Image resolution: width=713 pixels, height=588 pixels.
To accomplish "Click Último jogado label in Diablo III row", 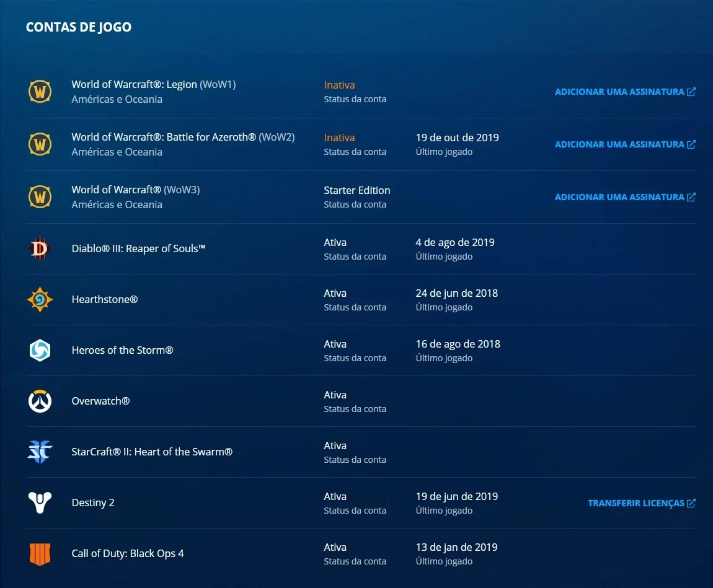I will pos(444,257).
